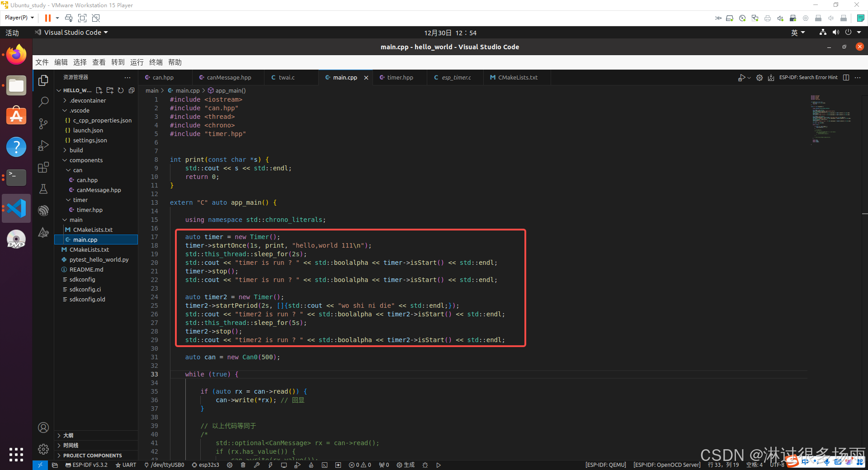Toggle VMware hard disk device icon

[730, 18]
